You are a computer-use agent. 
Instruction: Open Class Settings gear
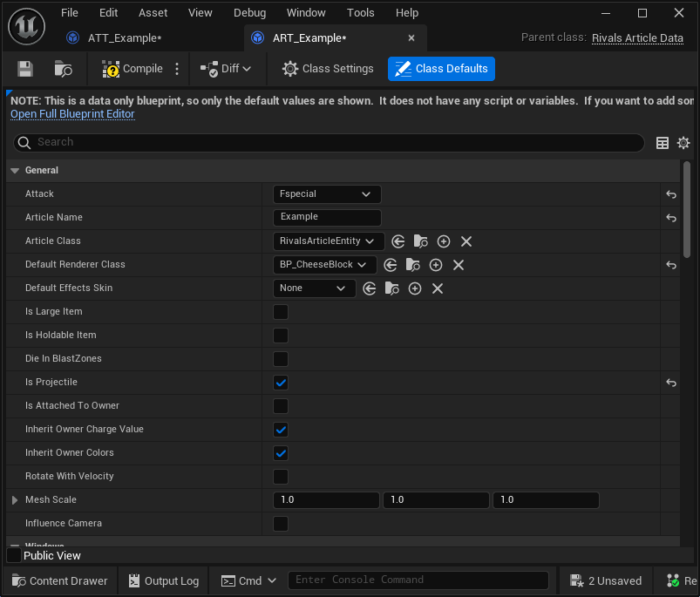[x=328, y=69]
